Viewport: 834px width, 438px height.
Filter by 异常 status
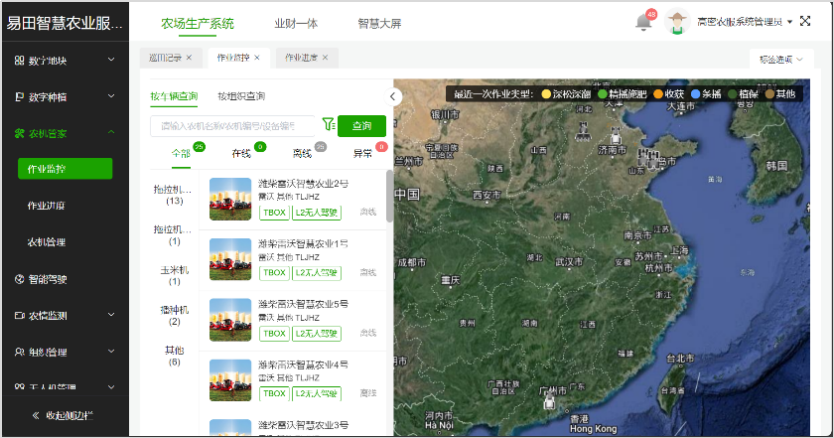point(362,154)
